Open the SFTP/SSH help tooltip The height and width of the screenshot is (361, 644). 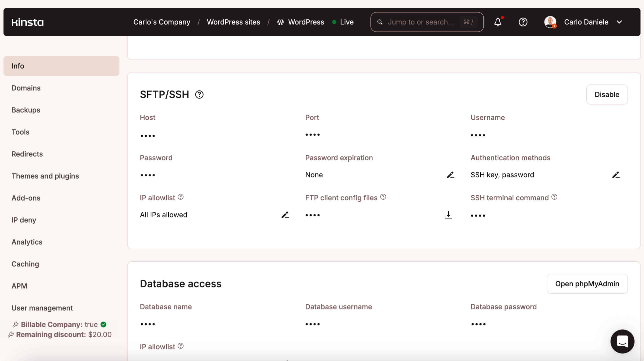pyautogui.click(x=199, y=94)
